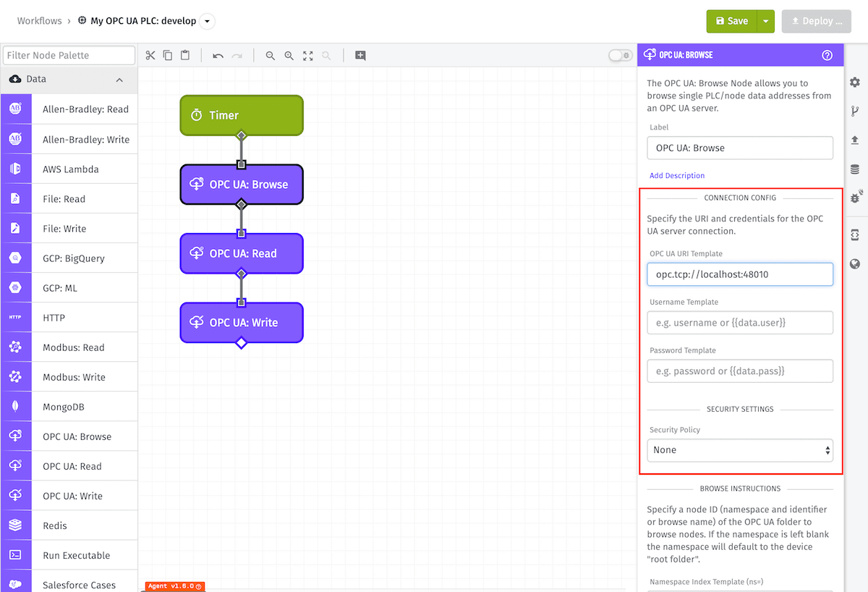The image size is (868, 592).
Task: Click the redo arrow icon
Action: (x=237, y=56)
